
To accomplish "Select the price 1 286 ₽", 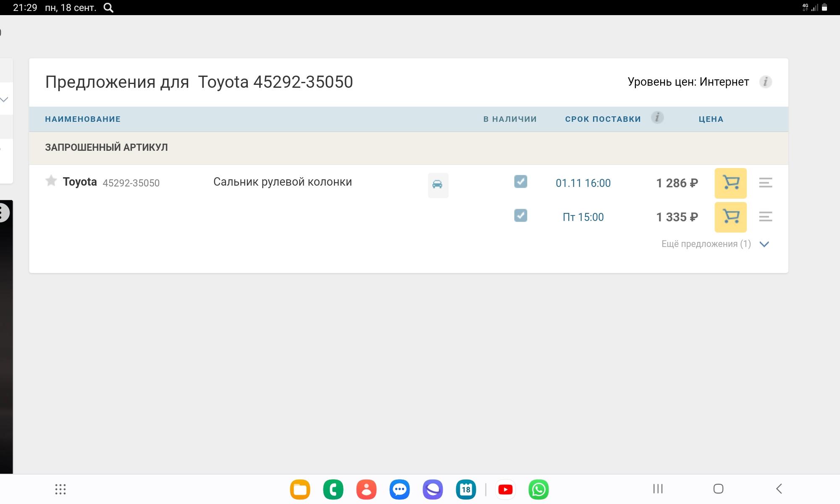I will pyautogui.click(x=677, y=183).
